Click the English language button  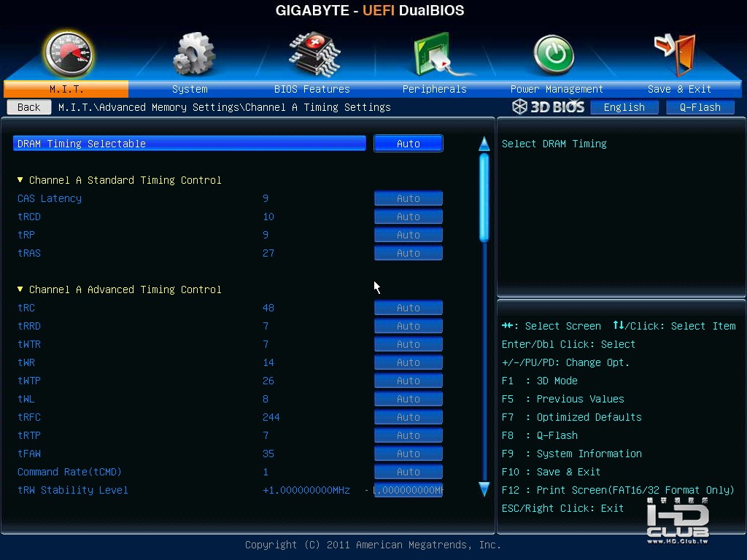pos(624,107)
